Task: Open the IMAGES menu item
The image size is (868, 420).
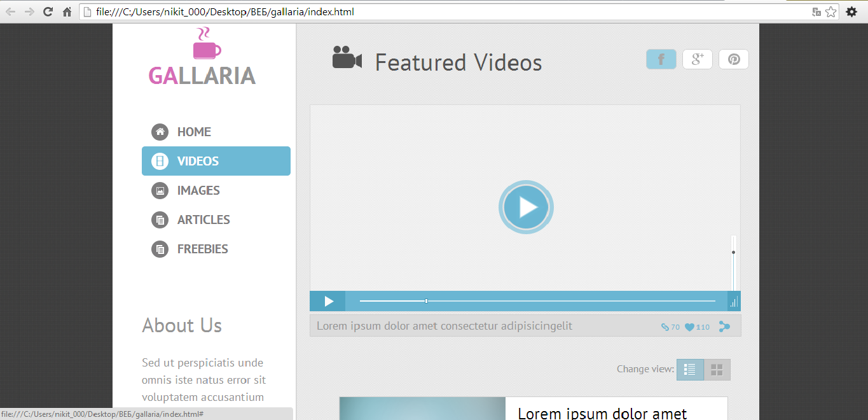Action: click(216, 190)
